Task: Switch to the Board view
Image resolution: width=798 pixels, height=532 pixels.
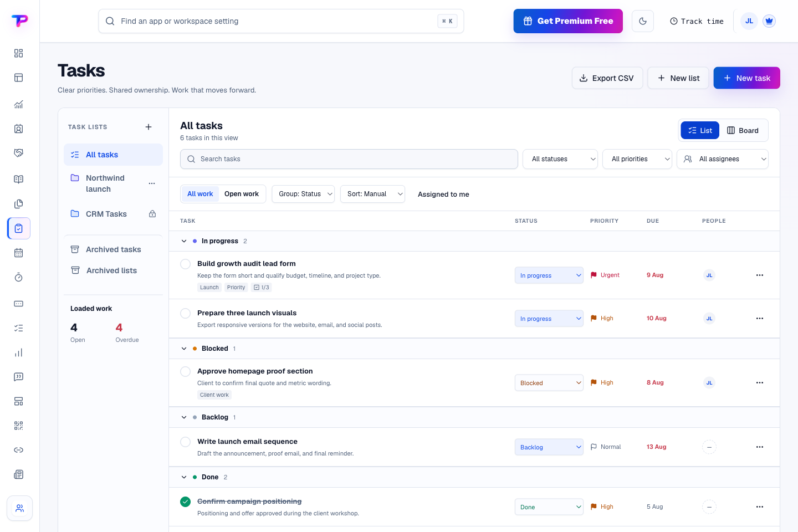Action: tap(743, 130)
